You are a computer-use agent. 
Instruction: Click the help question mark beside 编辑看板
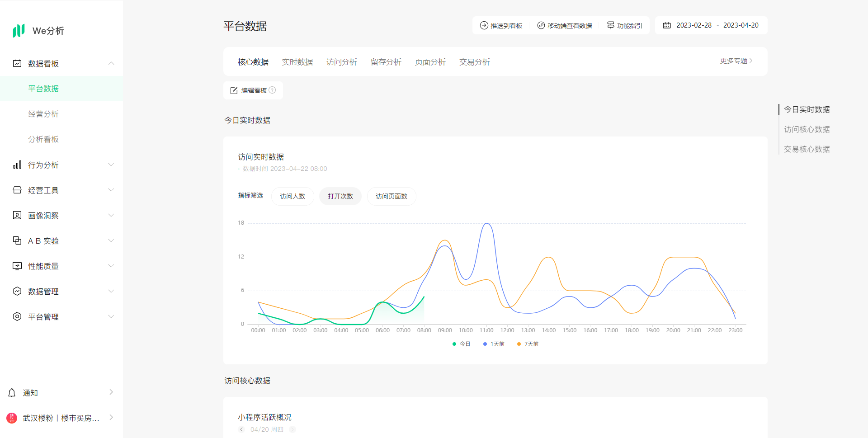point(272,90)
